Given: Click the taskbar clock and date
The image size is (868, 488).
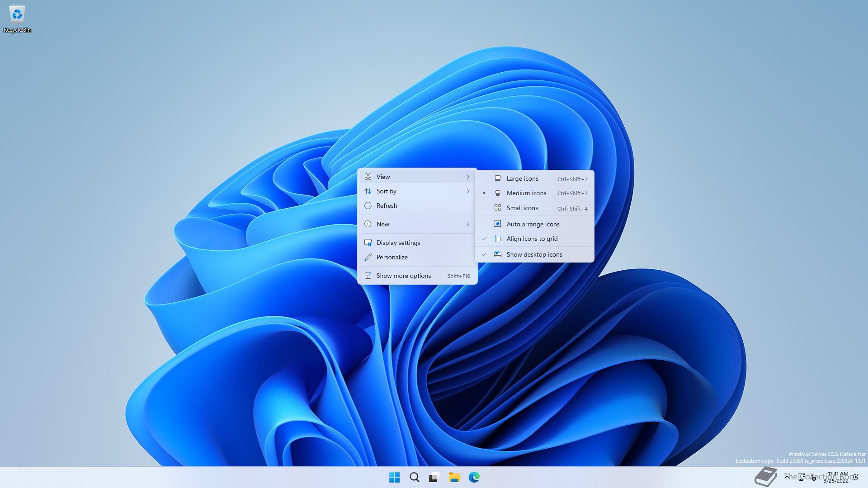Looking at the screenshot, I should [837, 477].
